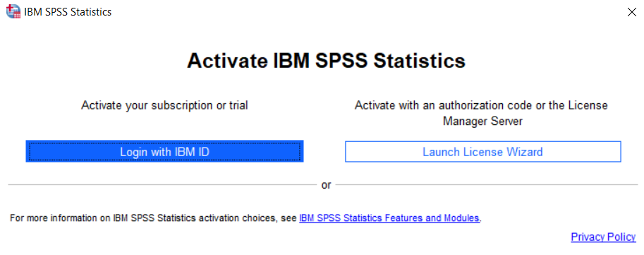Open the IBM SPSS Statistics Features and Modules link

tap(389, 218)
